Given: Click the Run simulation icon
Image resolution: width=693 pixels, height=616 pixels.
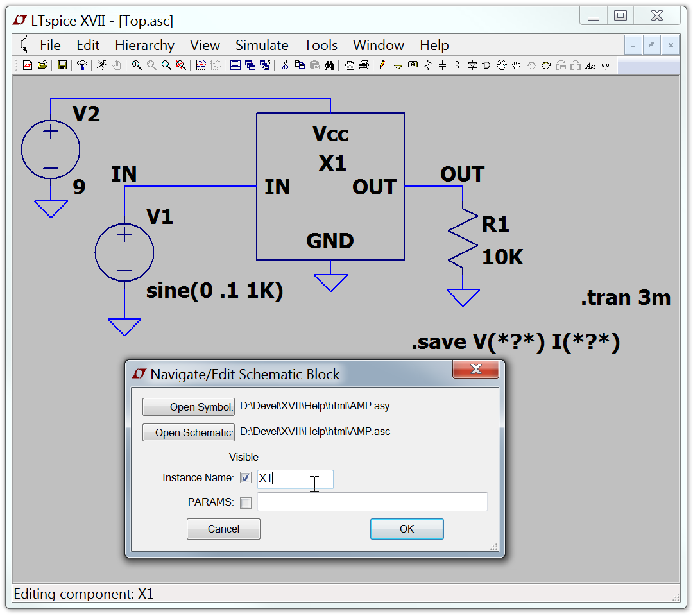Looking at the screenshot, I should (x=101, y=65).
